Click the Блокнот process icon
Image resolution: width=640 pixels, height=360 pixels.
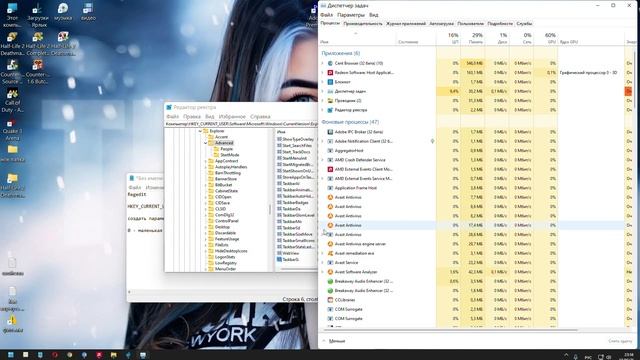(x=330, y=82)
